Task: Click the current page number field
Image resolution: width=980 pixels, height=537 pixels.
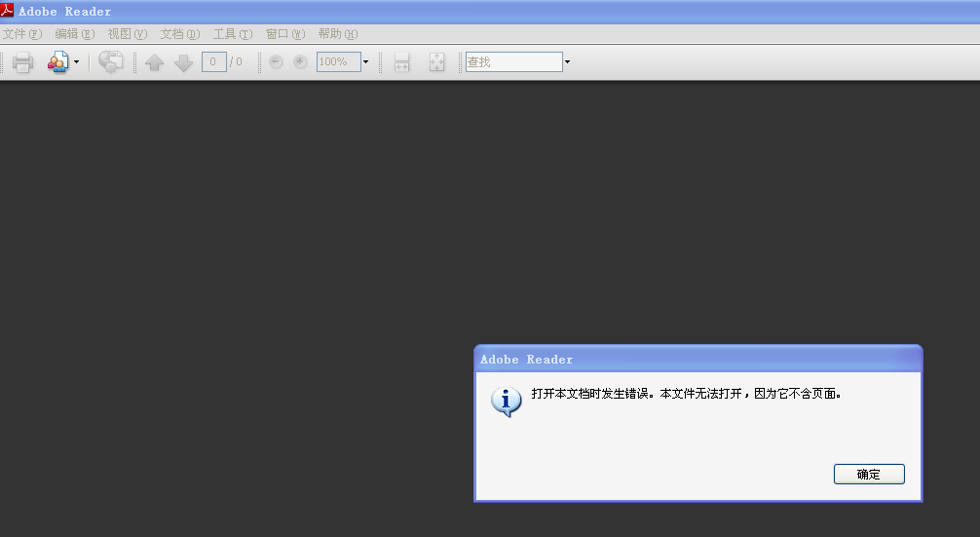Action: click(213, 62)
